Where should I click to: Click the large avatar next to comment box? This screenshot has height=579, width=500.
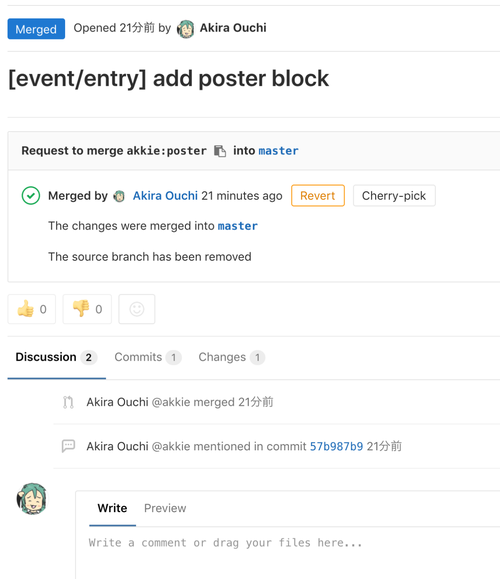32,499
